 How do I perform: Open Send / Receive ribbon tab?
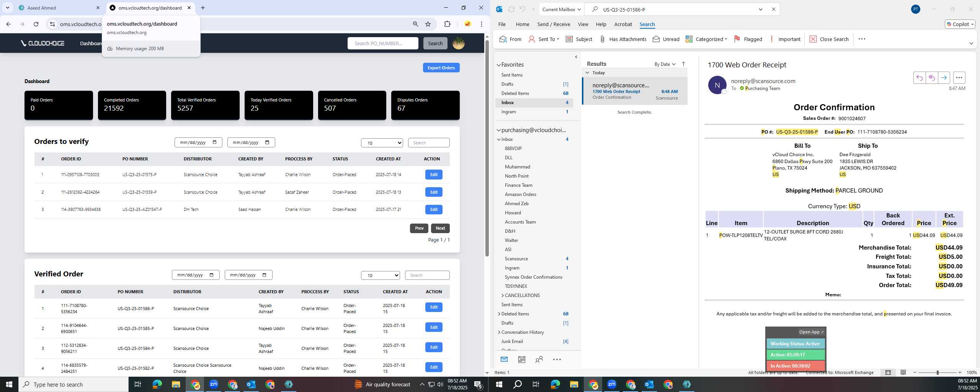pyautogui.click(x=554, y=24)
